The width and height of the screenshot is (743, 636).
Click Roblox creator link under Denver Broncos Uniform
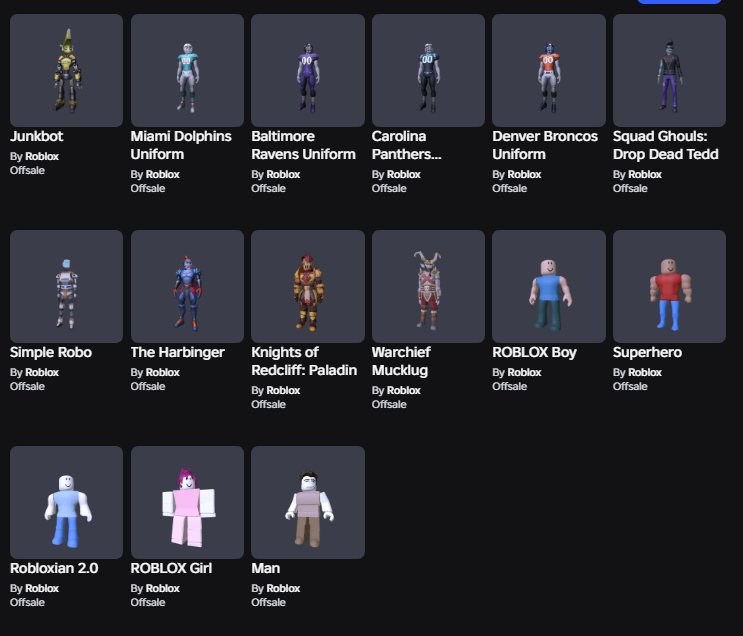tap(524, 174)
